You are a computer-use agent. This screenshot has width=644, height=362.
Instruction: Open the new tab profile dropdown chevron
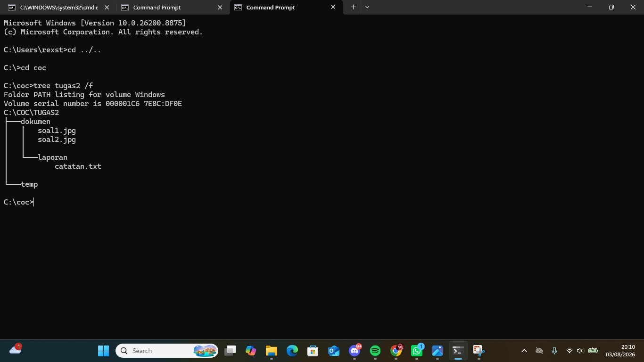367,7
